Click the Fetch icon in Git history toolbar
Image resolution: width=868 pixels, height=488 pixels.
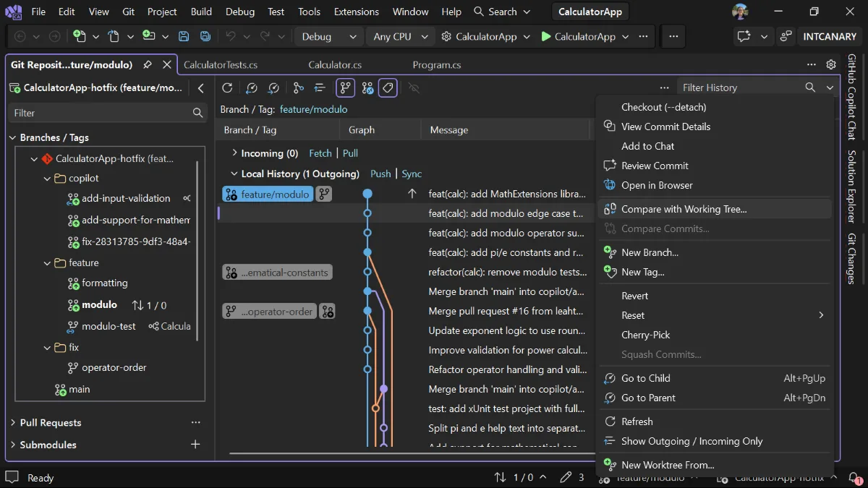(252, 87)
